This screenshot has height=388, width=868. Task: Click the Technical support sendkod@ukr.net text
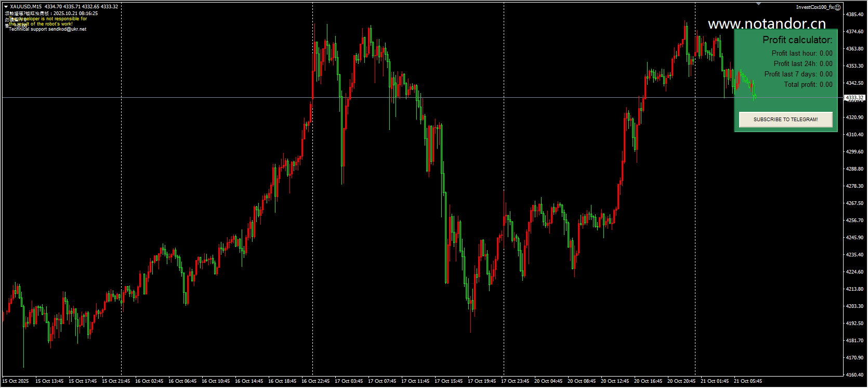47,29
